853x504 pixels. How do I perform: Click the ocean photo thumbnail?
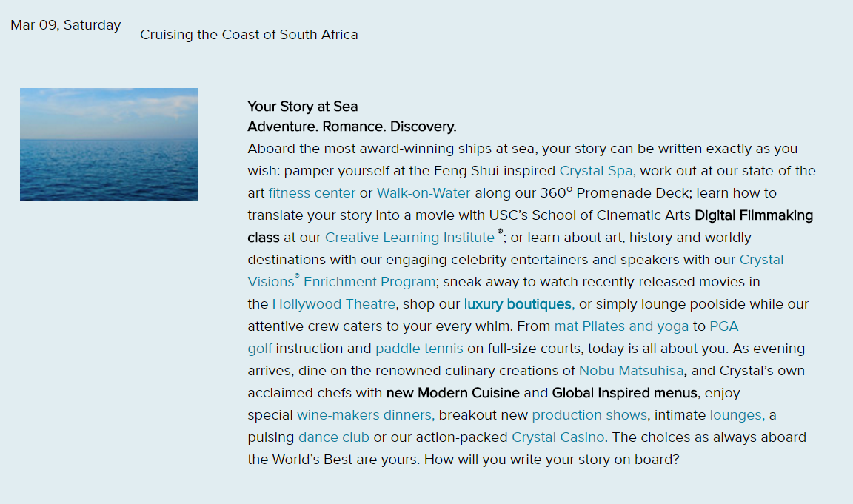coord(110,144)
